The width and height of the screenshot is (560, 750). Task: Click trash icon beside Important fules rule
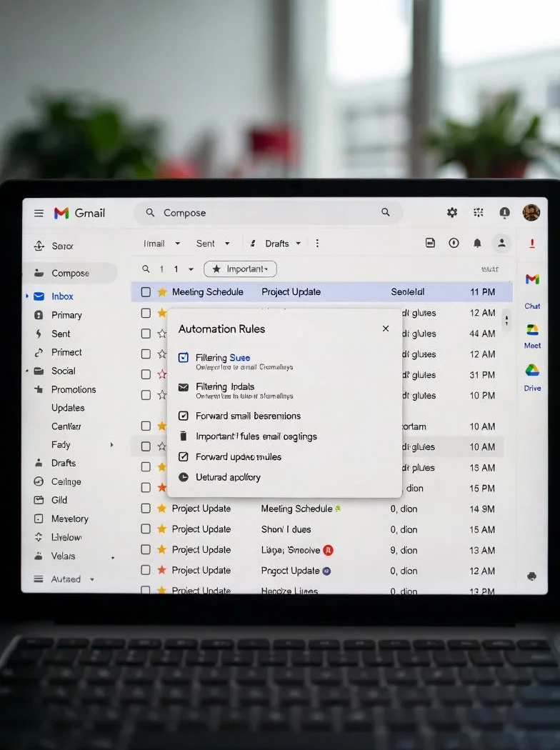[183, 436]
